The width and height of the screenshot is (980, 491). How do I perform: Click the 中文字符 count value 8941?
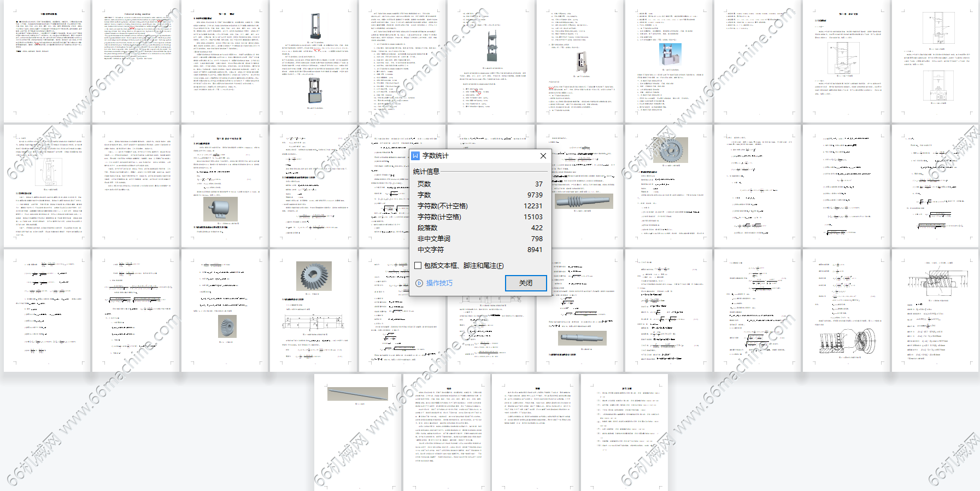tap(535, 250)
